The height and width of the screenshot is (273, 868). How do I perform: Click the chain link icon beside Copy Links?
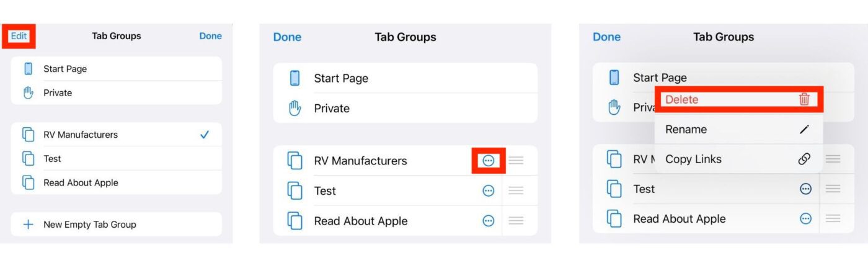(x=804, y=159)
